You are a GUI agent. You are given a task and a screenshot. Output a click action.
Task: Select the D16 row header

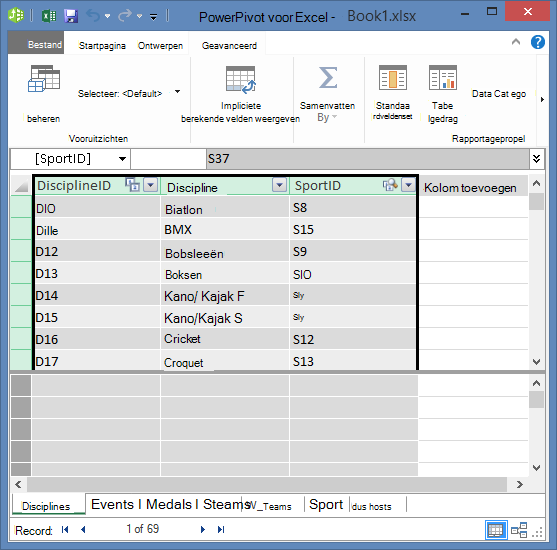click(x=21, y=339)
